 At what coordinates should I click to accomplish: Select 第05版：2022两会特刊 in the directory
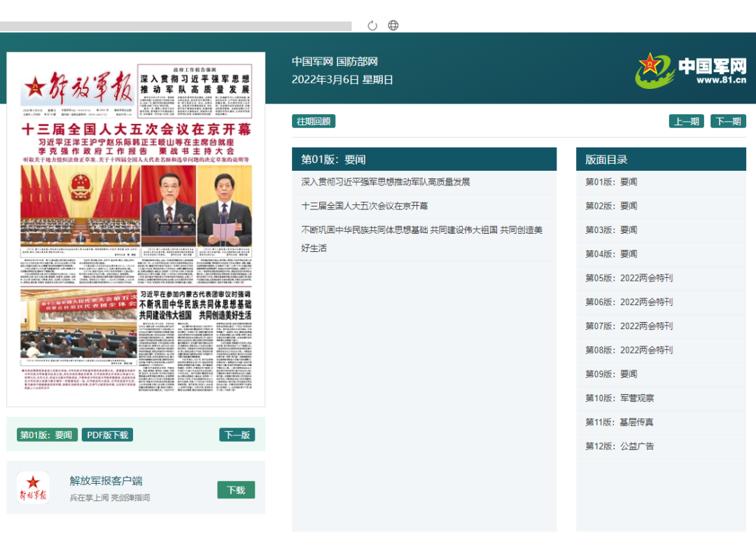click(x=629, y=278)
